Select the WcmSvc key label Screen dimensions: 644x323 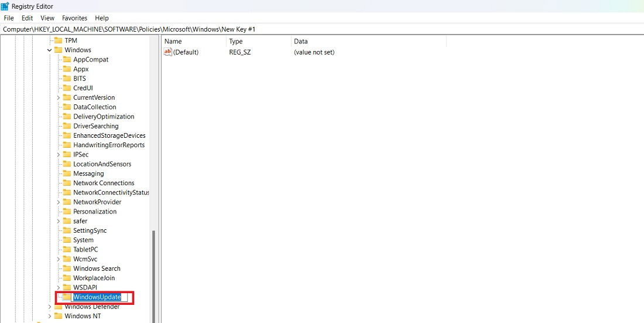point(85,259)
